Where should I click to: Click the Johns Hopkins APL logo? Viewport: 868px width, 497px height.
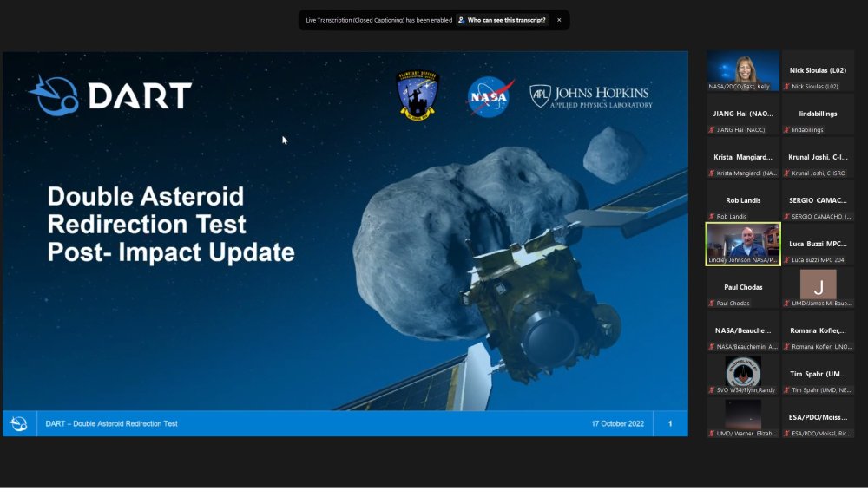click(591, 95)
